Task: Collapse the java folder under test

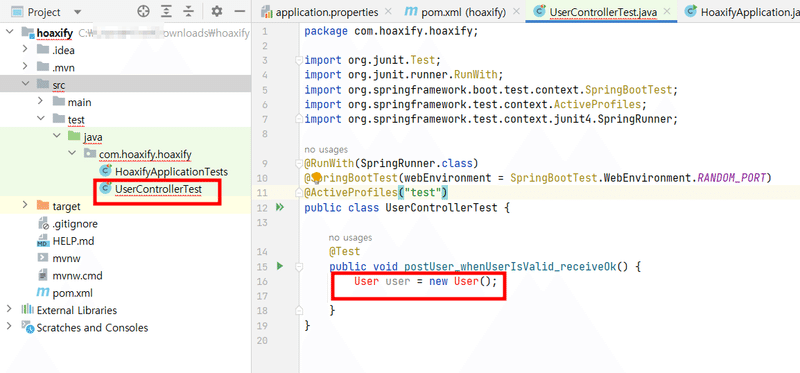Action: [56, 136]
